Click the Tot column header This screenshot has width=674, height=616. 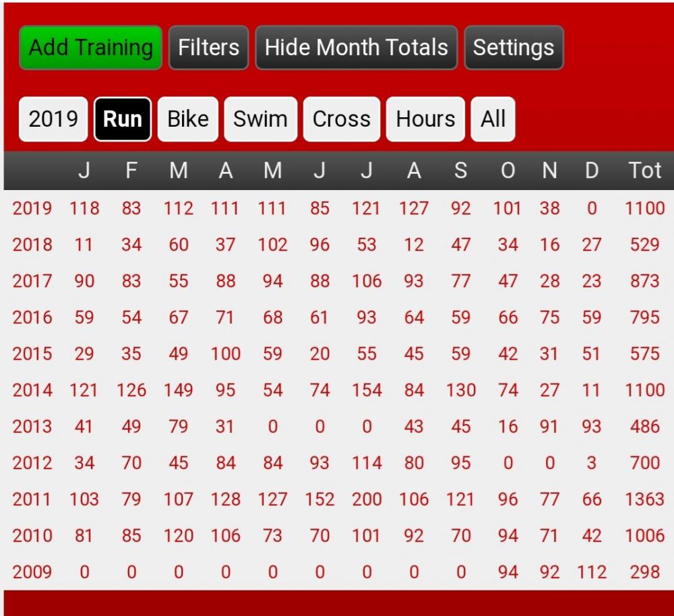point(644,171)
